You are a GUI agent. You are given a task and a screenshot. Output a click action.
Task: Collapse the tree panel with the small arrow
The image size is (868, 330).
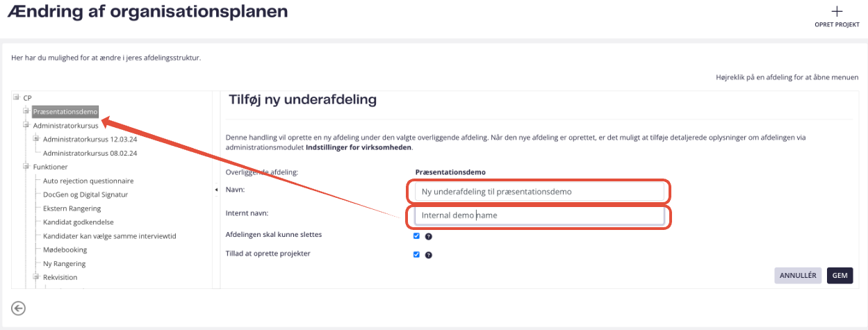[216, 190]
